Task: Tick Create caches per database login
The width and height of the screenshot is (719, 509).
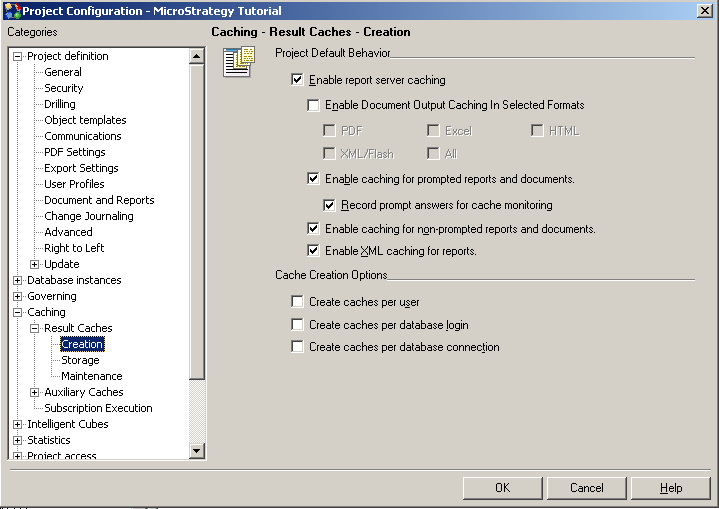Action: tap(297, 324)
